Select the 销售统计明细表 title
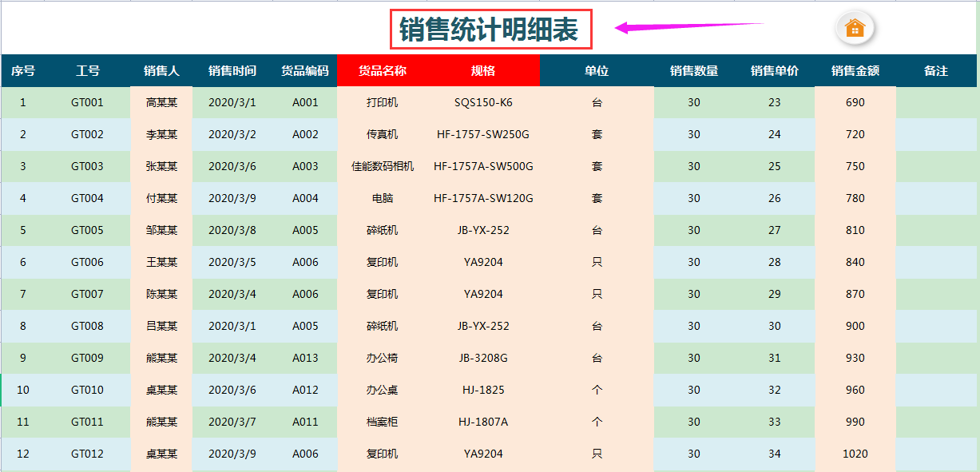Viewport: 980px width, 472px height. [x=489, y=30]
